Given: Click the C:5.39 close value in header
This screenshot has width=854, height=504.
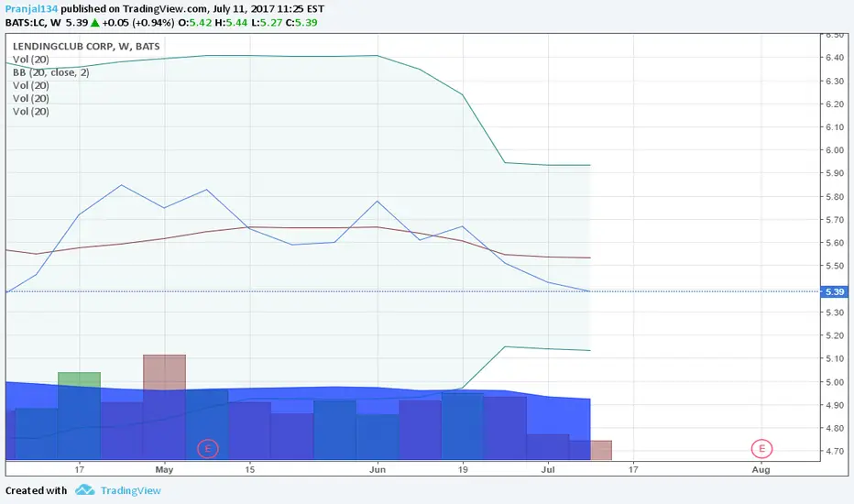Looking at the screenshot, I should coord(301,22).
